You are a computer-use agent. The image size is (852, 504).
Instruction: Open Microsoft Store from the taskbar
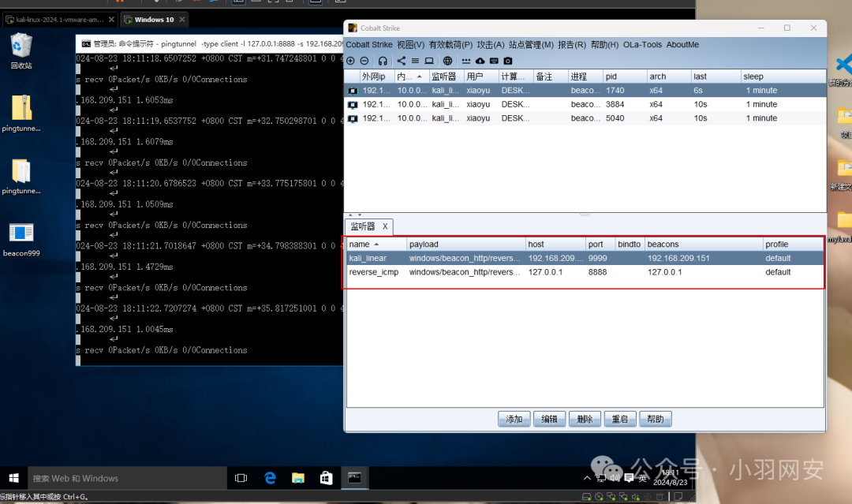326,478
